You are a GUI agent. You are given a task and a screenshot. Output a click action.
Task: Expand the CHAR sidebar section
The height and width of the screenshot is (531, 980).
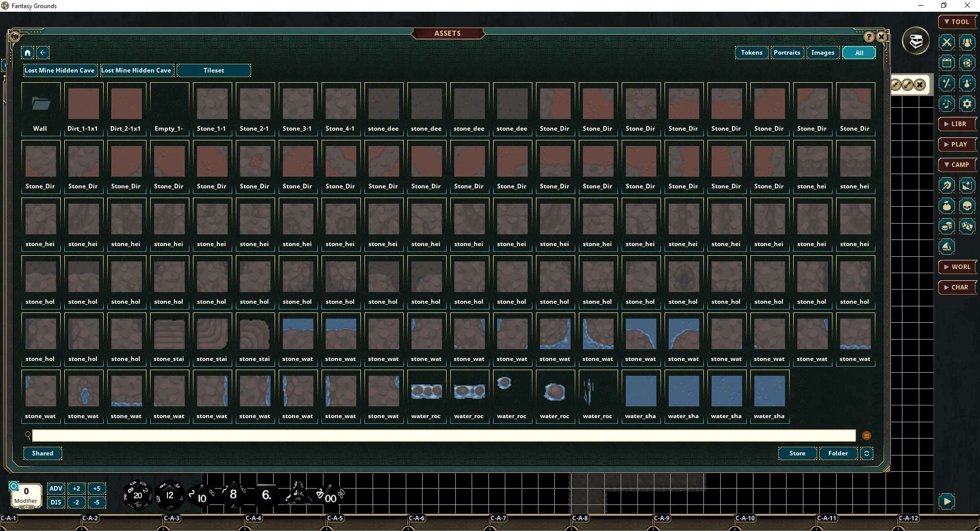[x=957, y=287]
